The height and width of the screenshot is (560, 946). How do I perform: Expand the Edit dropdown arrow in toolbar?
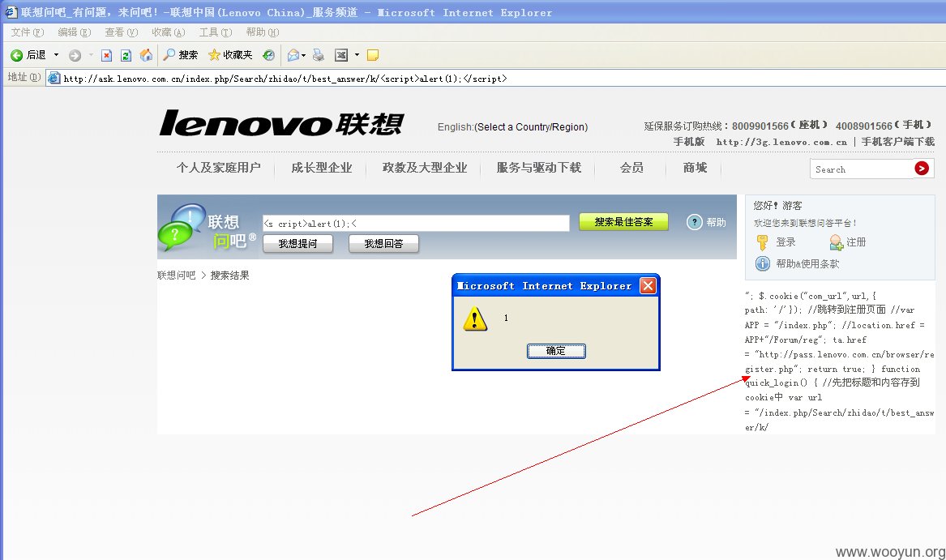[x=357, y=55]
